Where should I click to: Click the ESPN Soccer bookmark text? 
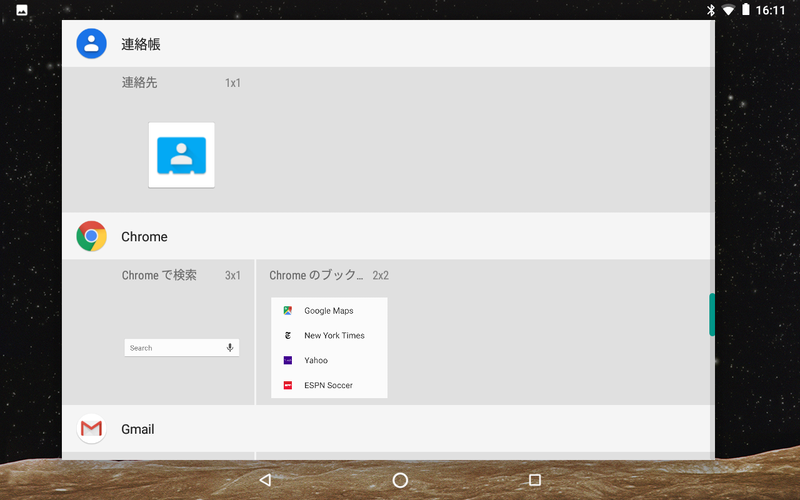[328, 385]
